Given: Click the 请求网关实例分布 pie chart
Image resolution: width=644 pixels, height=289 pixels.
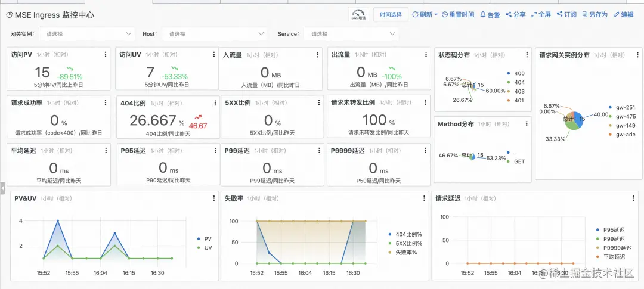Looking at the screenshot, I should 574,120.
